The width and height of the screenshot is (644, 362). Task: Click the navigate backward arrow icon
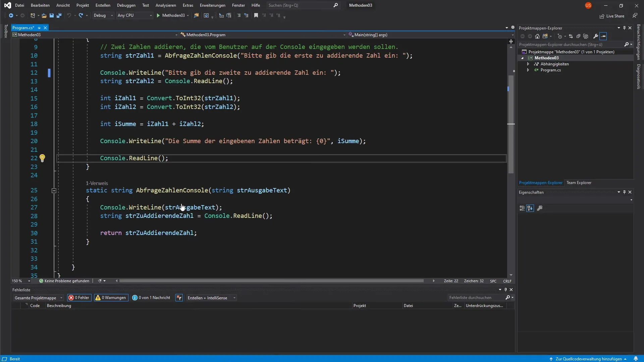tap(11, 15)
